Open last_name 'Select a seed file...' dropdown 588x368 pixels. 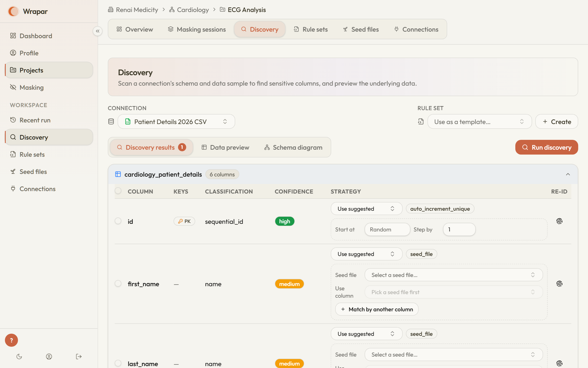(454, 354)
